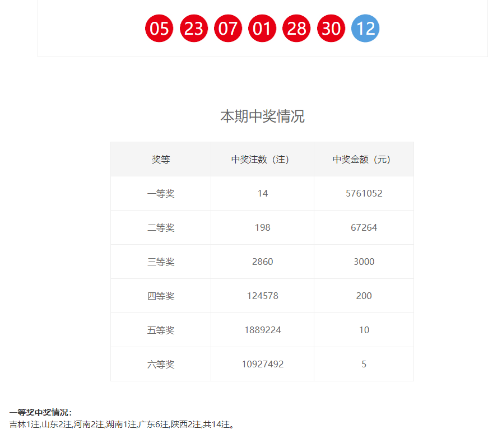Screen dimensions: 488x448
Task: Click the red lottery ball 05
Action: tap(159, 29)
